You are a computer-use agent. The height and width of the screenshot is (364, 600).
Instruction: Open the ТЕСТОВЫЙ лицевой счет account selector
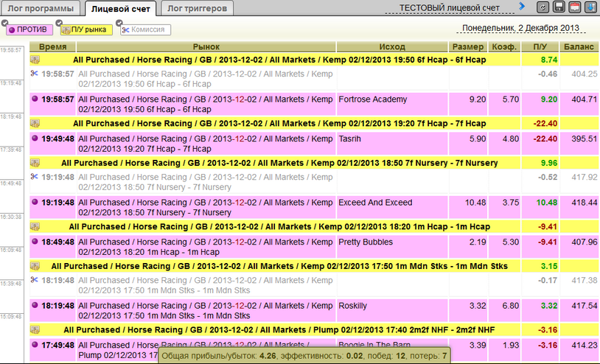tap(449, 8)
